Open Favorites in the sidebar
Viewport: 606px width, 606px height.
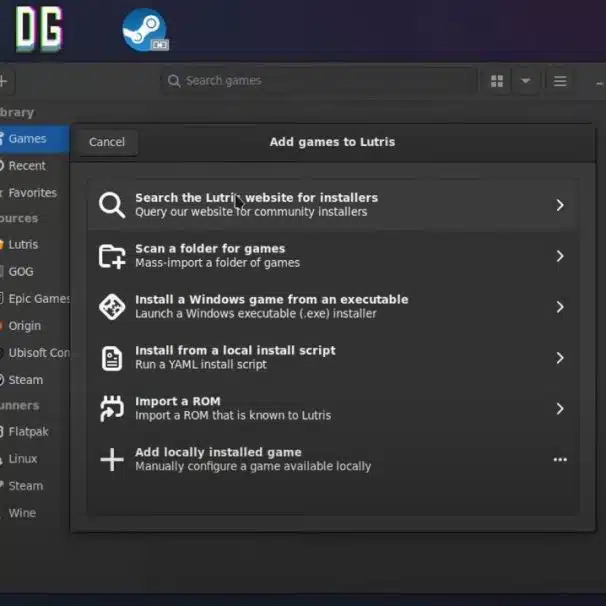34,193
